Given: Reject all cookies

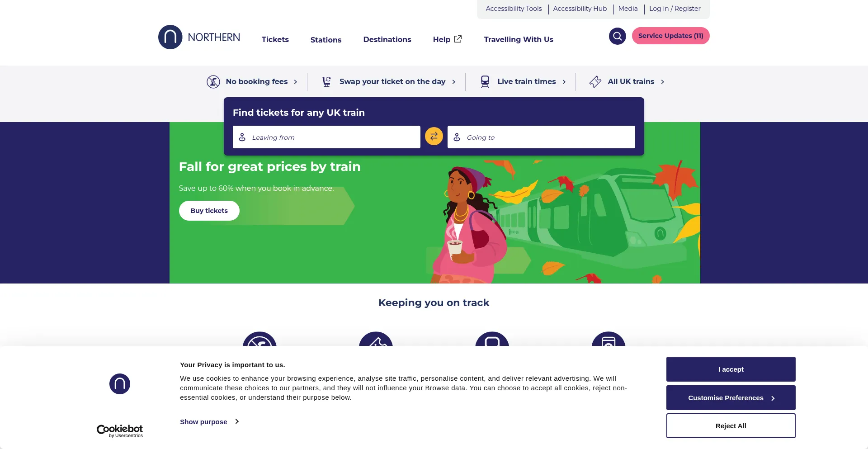Looking at the screenshot, I should (x=731, y=426).
